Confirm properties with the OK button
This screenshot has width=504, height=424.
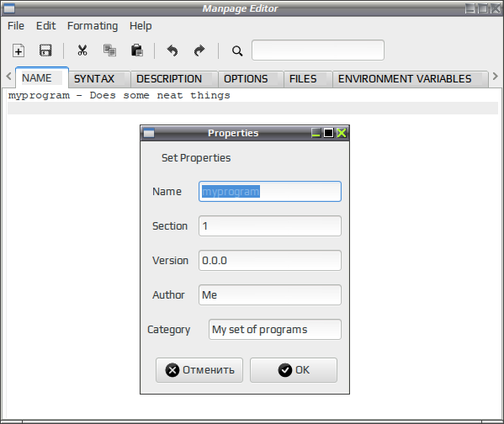coord(294,370)
